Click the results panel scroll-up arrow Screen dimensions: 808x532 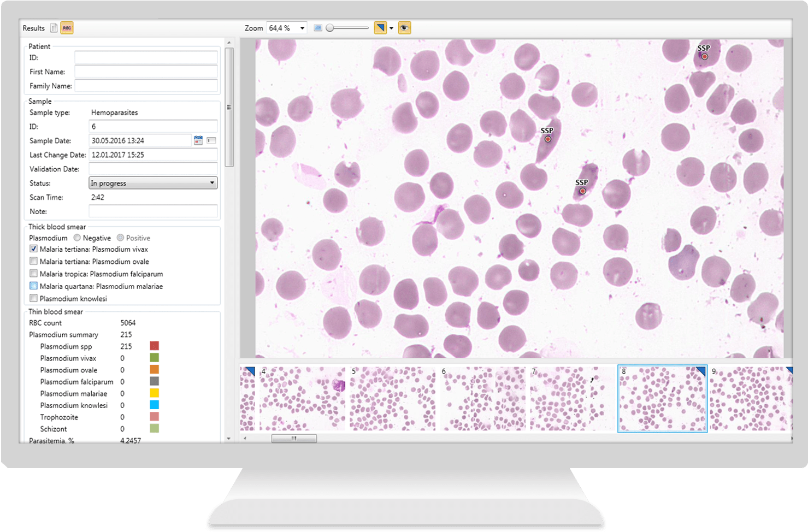pyautogui.click(x=229, y=43)
